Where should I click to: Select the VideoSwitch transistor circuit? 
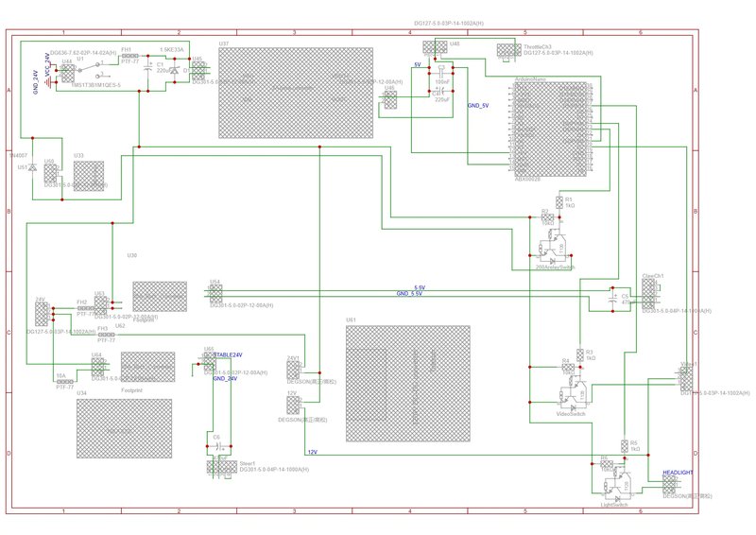point(574,391)
